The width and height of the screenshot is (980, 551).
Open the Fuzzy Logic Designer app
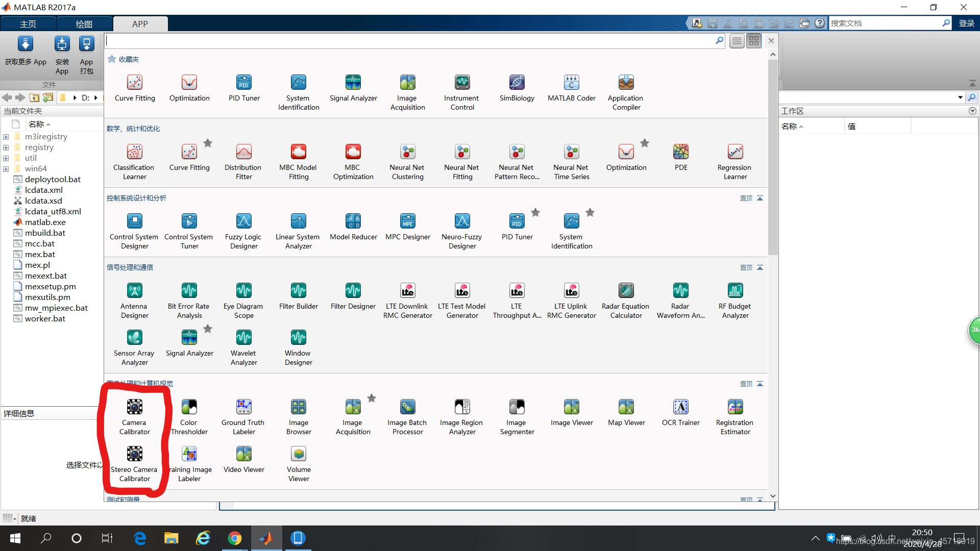coord(243,221)
